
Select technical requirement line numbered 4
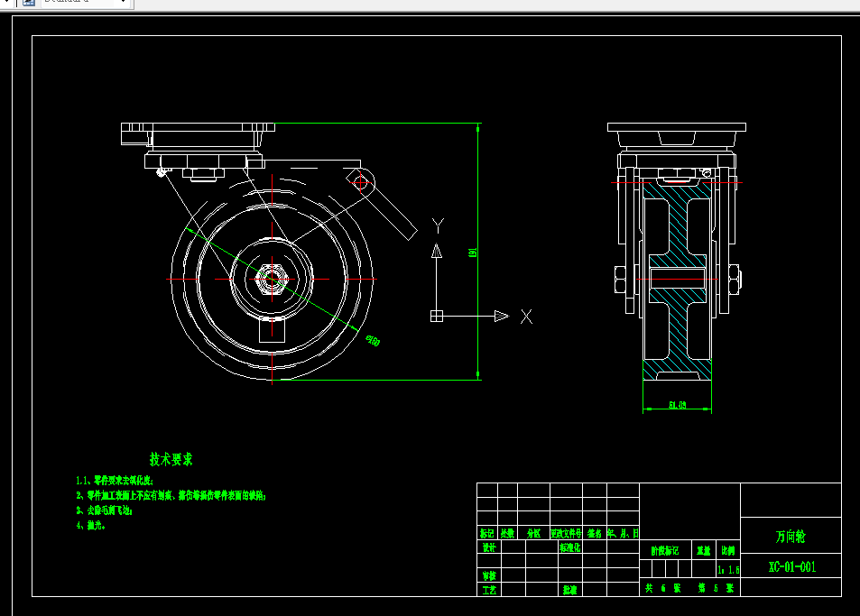coord(90,525)
